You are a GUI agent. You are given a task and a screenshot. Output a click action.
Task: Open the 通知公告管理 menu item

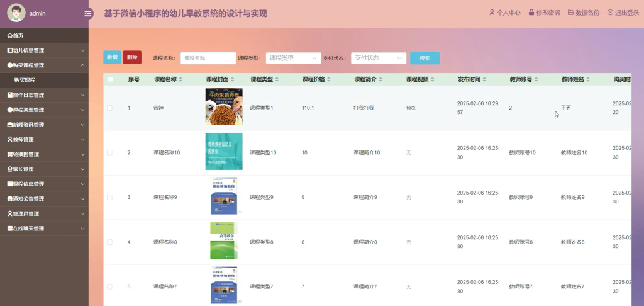coord(44,199)
